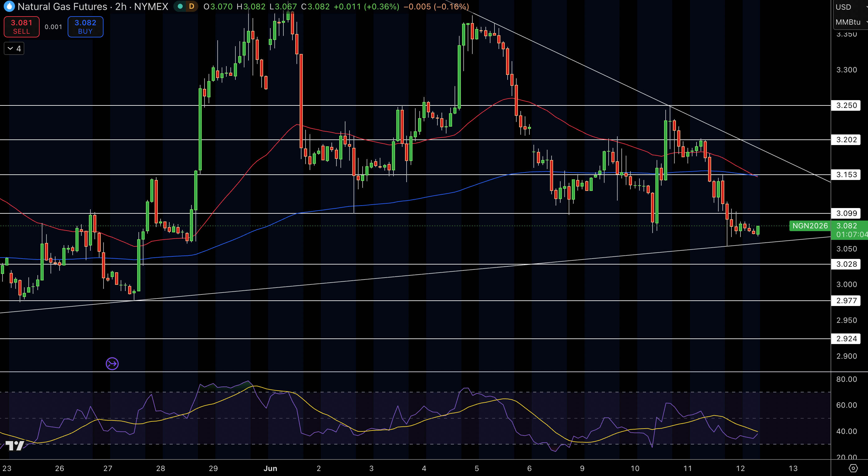Click the blue BUY 3.082 button
868x476 pixels.
coord(85,27)
